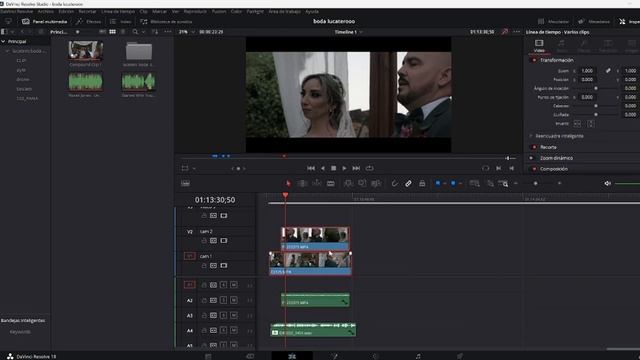
Task: Open the Timeline 1 name dropdown
Action: point(349,32)
